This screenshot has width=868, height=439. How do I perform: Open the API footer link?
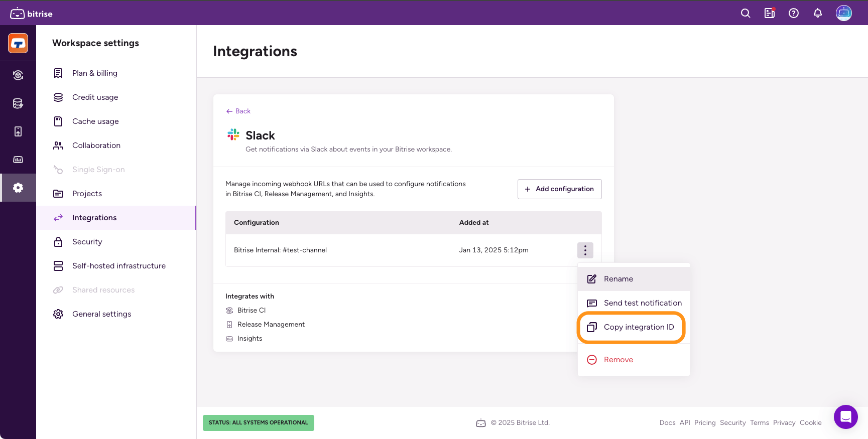pyautogui.click(x=685, y=423)
